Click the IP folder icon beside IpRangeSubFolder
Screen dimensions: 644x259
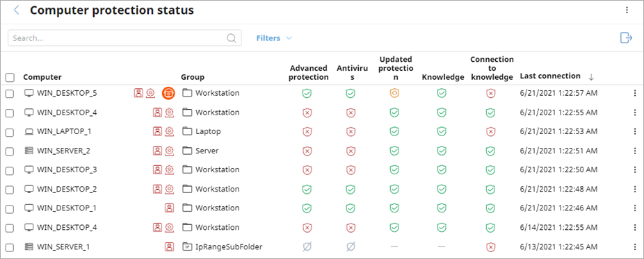(187, 247)
